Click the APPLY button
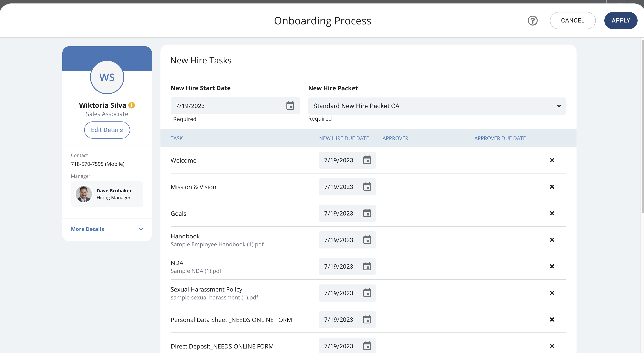The width and height of the screenshot is (644, 353). [x=621, y=21]
